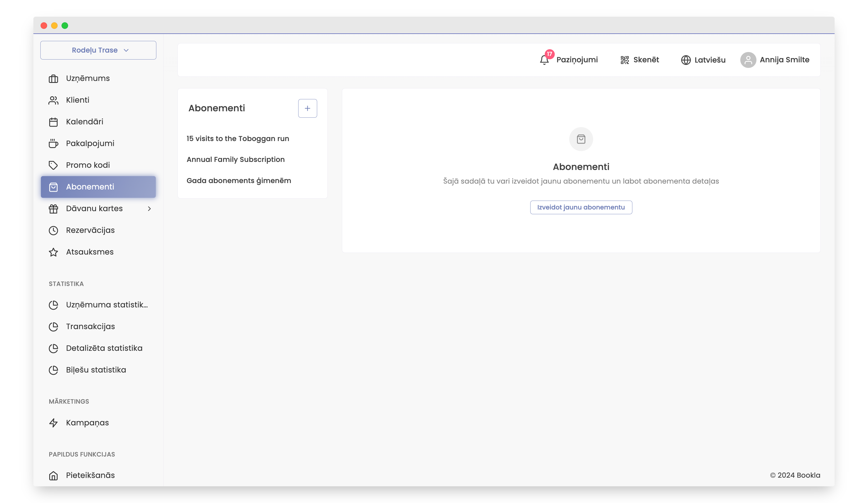Click the Atsauksmes star icon

tap(53, 252)
